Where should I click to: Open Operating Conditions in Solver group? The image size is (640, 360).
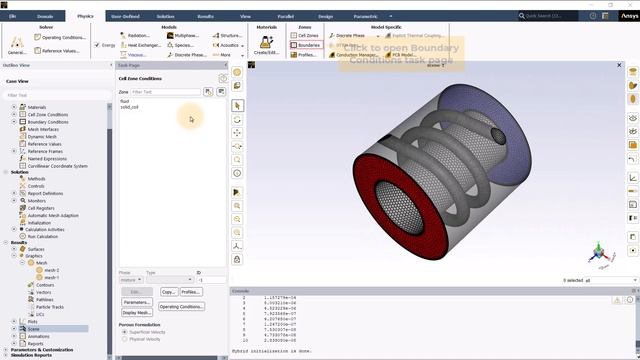click(60, 37)
